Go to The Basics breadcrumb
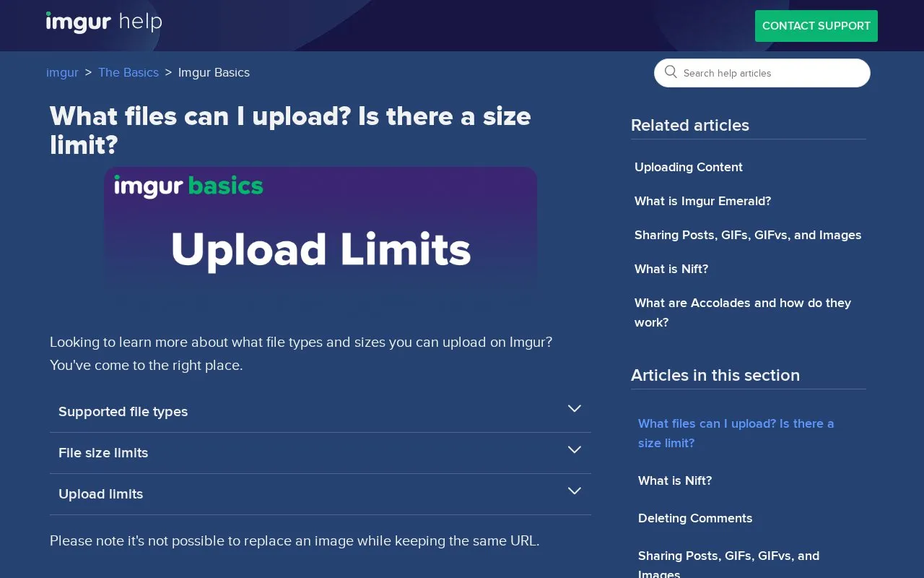The width and height of the screenshot is (924, 578). (x=128, y=72)
